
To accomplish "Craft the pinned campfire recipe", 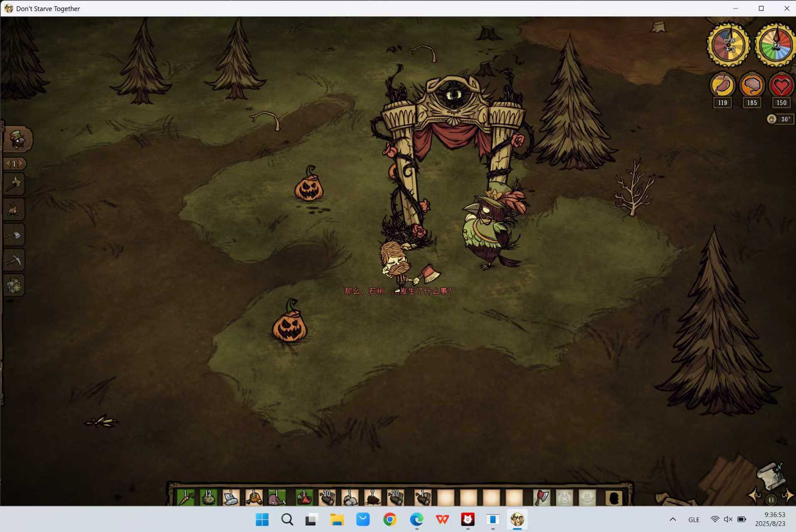I will (x=14, y=209).
